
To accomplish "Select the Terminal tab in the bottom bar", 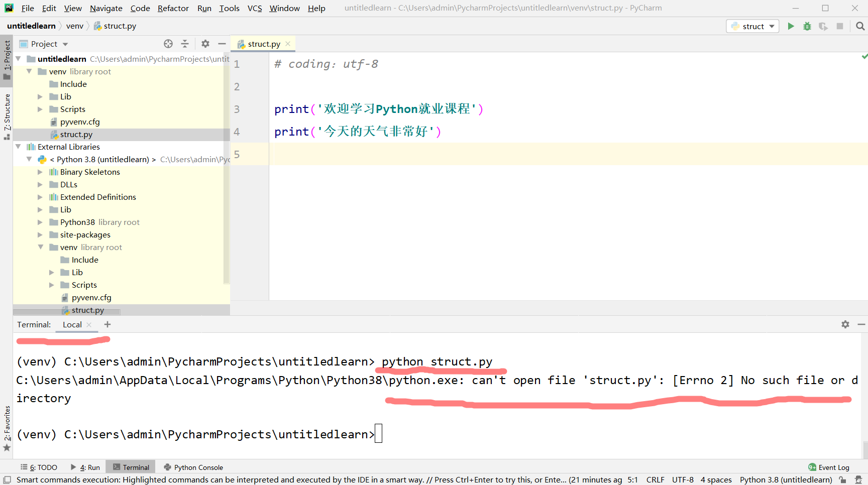I will coord(131,467).
